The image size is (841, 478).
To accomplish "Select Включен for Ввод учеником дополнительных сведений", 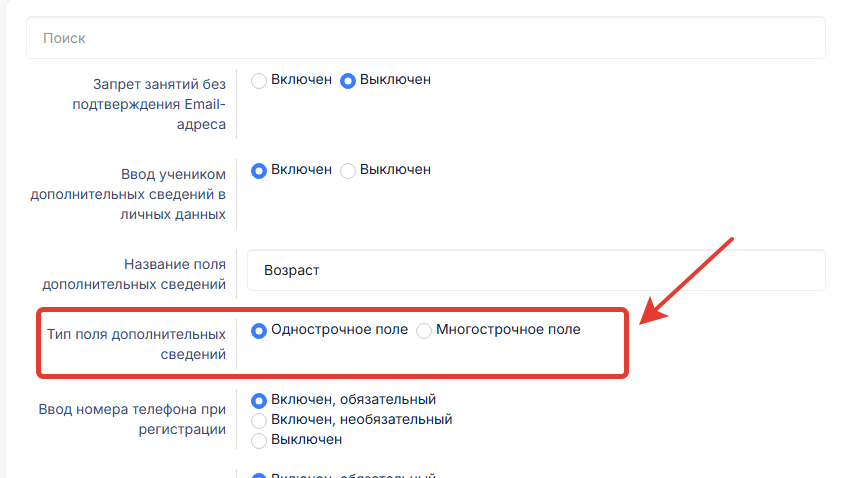I will pos(259,170).
